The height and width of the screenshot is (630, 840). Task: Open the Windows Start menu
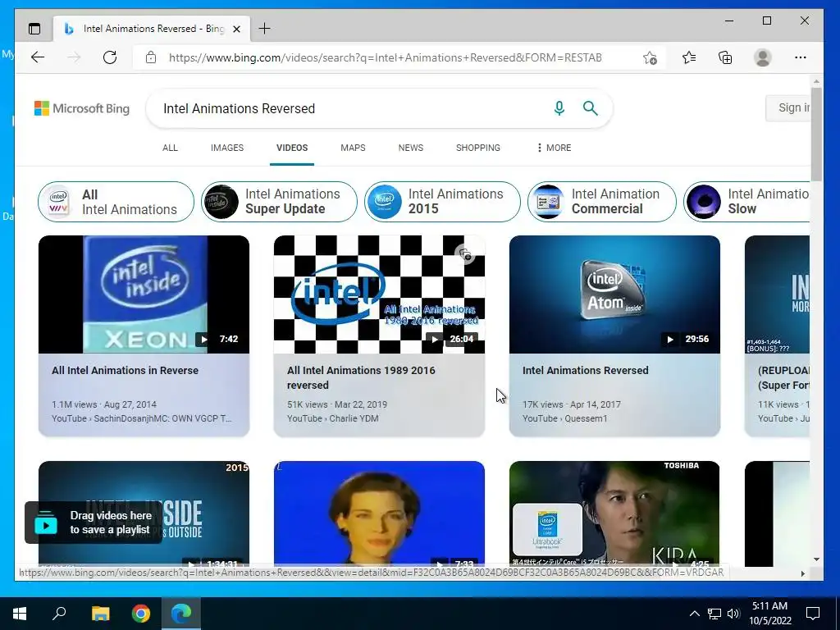pyautogui.click(x=20, y=614)
